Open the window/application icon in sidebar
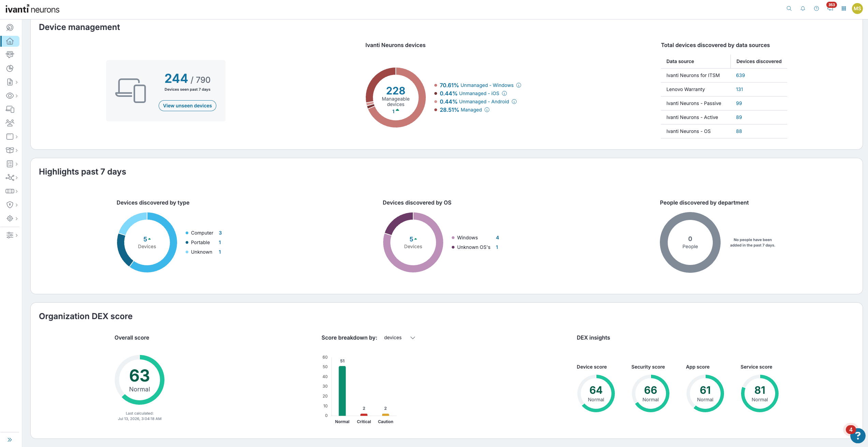The height and width of the screenshot is (447, 868). pyautogui.click(x=10, y=137)
